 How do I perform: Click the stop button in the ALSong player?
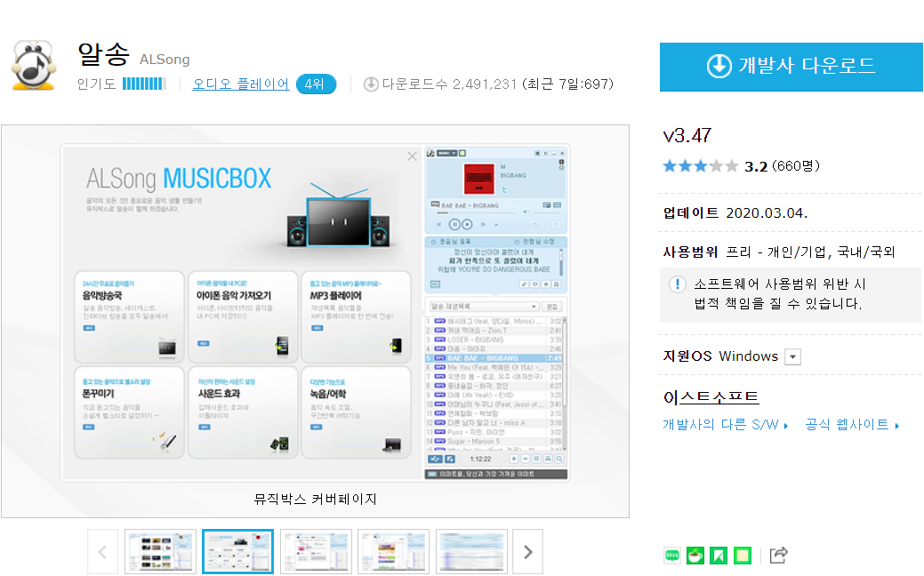[x=467, y=224]
